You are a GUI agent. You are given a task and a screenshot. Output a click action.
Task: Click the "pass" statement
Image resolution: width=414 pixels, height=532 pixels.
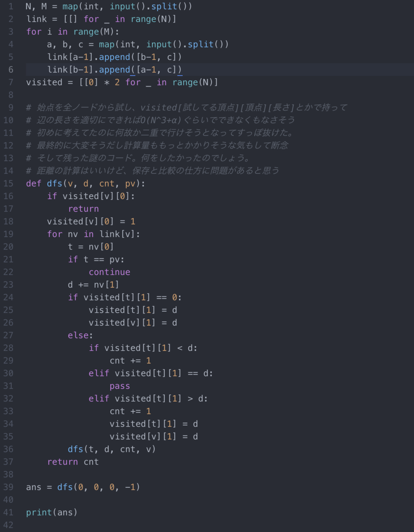click(120, 386)
